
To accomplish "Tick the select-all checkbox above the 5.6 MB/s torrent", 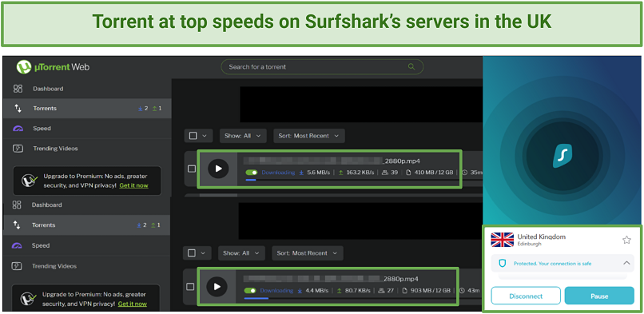I will pyautogui.click(x=193, y=136).
